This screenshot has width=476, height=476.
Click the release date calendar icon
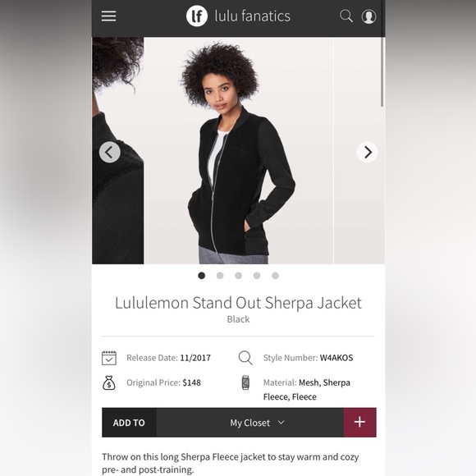tap(109, 358)
